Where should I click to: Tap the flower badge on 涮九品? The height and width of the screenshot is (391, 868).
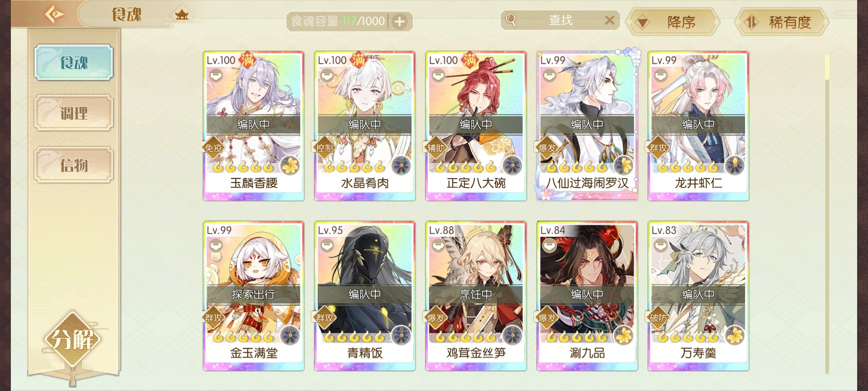coord(624,336)
